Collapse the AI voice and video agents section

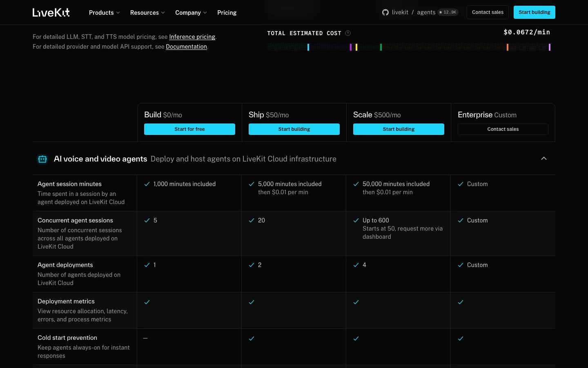tap(544, 159)
